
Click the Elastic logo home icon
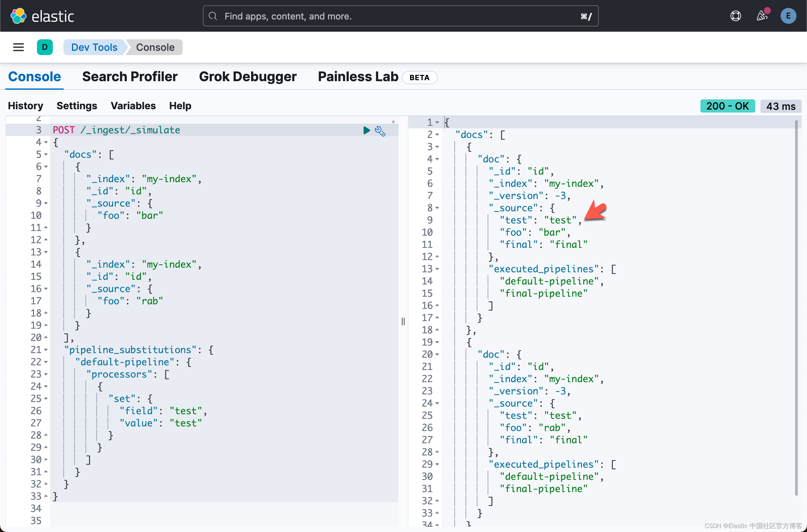tap(18, 16)
